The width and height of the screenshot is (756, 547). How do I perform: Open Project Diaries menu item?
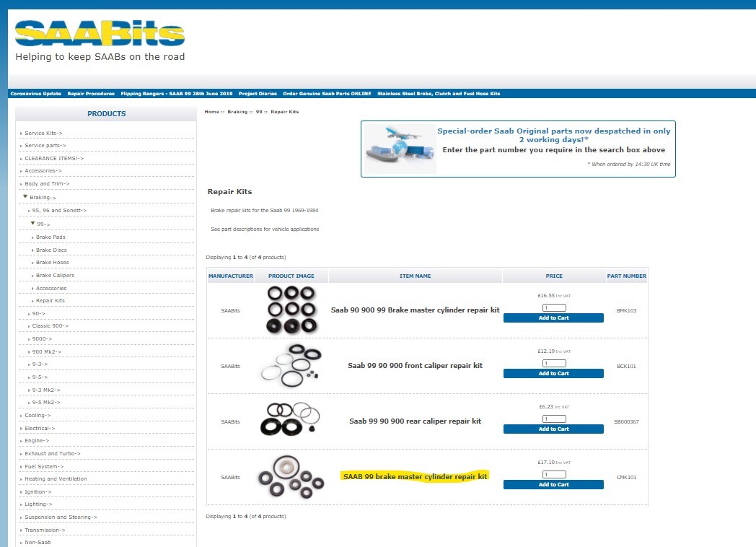(x=258, y=94)
